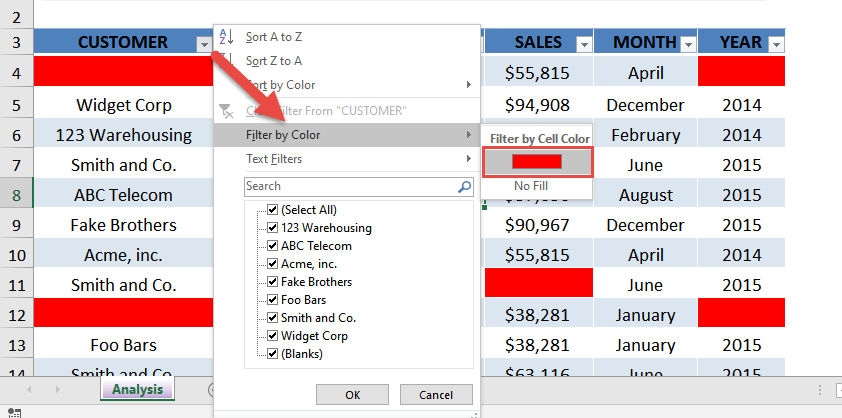Click the Cancel button

[436, 395]
